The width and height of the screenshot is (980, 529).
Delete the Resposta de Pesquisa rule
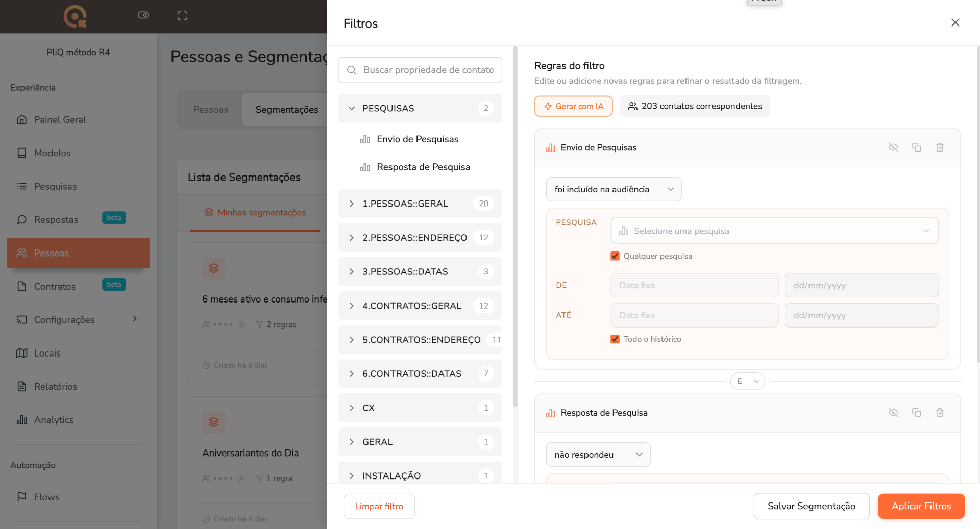939,413
